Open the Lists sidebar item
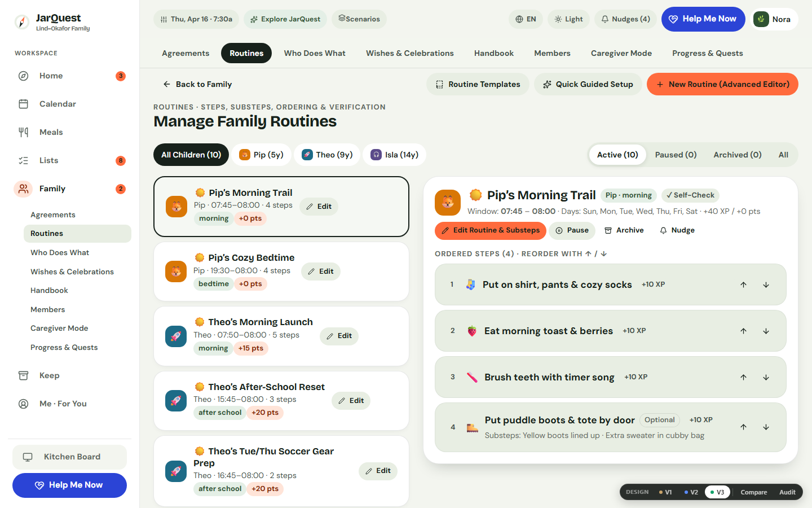This screenshot has width=812, height=508. click(x=72, y=160)
